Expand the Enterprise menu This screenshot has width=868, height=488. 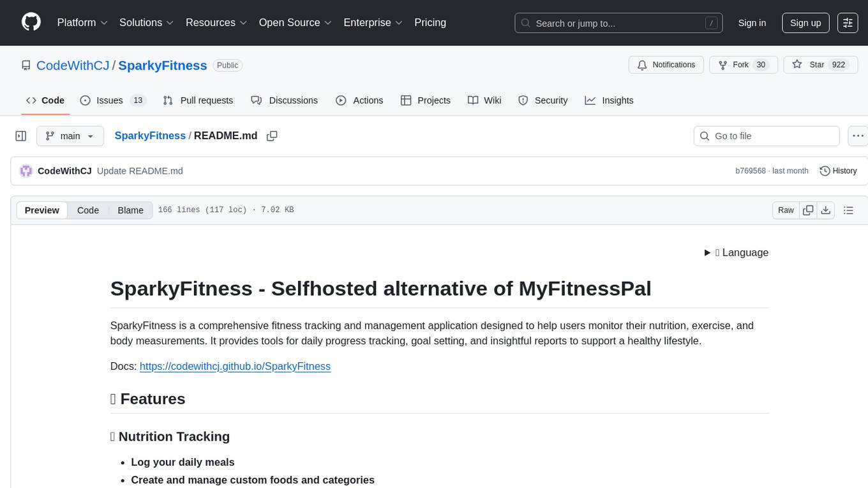point(373,22)
